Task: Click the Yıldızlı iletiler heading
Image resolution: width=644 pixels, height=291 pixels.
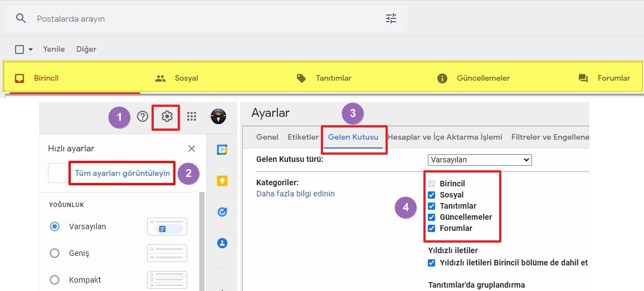Action: point(453,250)
